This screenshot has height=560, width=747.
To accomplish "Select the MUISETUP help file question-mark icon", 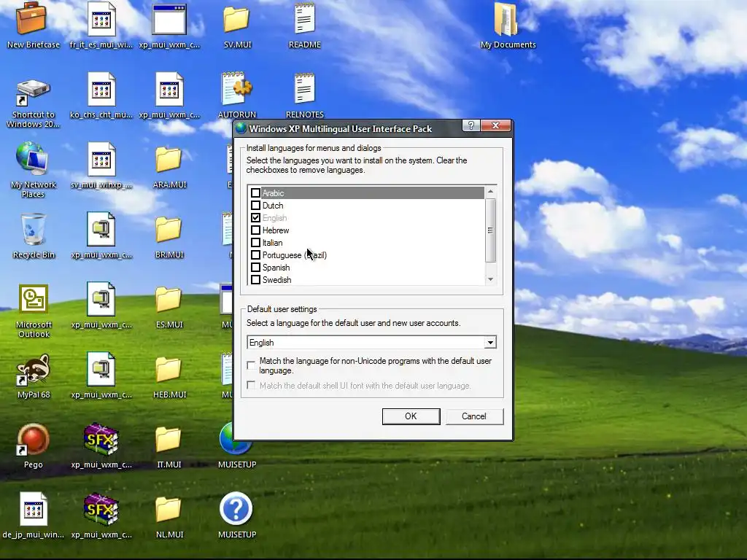I will (236, 509).
